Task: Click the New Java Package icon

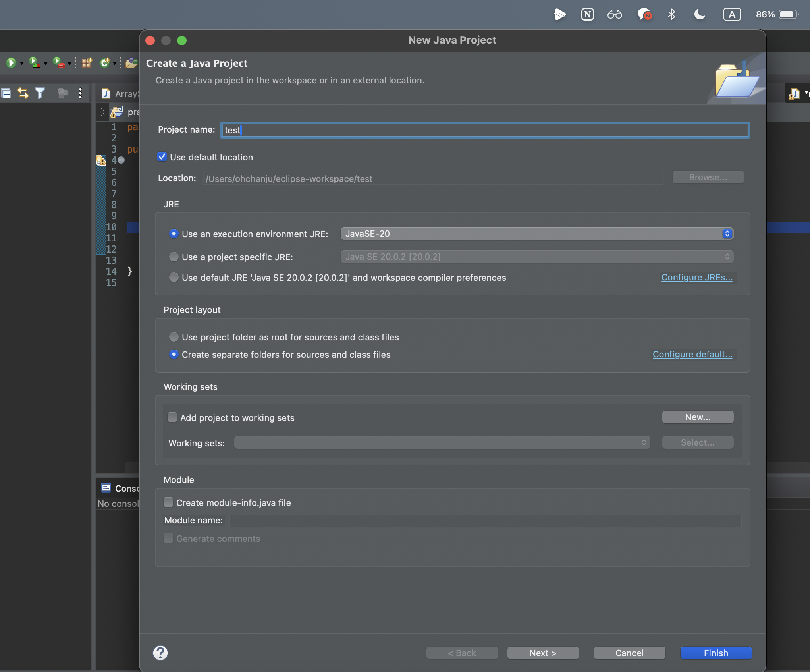Action: [87, 63]
